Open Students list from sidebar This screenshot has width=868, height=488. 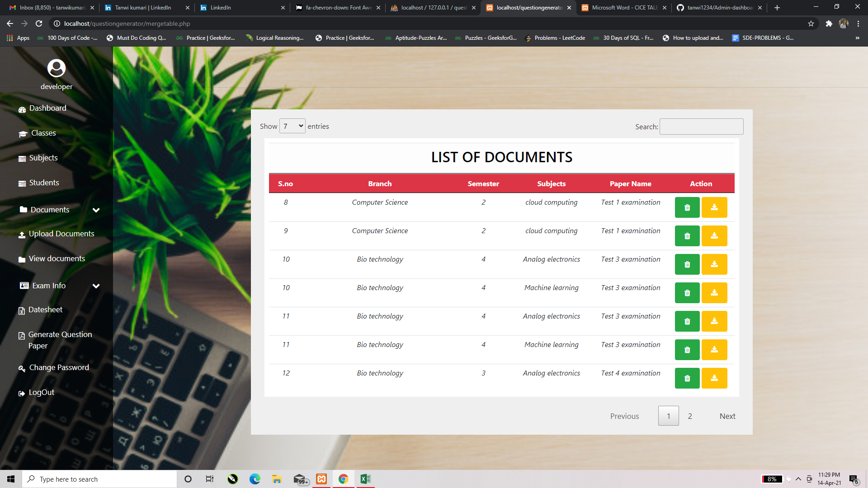39,183
